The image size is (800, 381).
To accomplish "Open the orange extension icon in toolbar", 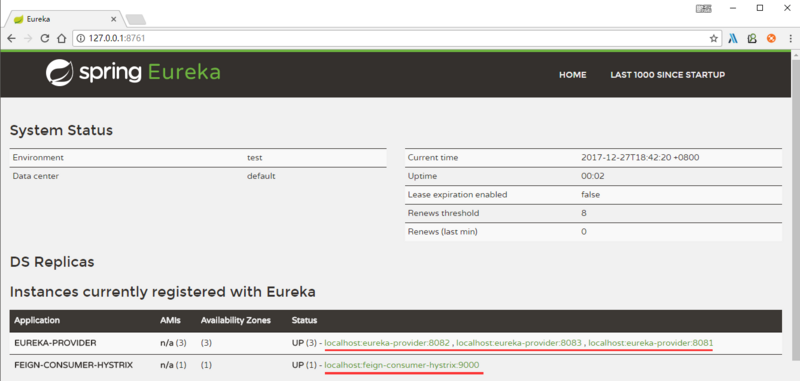I will tap(771, 38).
